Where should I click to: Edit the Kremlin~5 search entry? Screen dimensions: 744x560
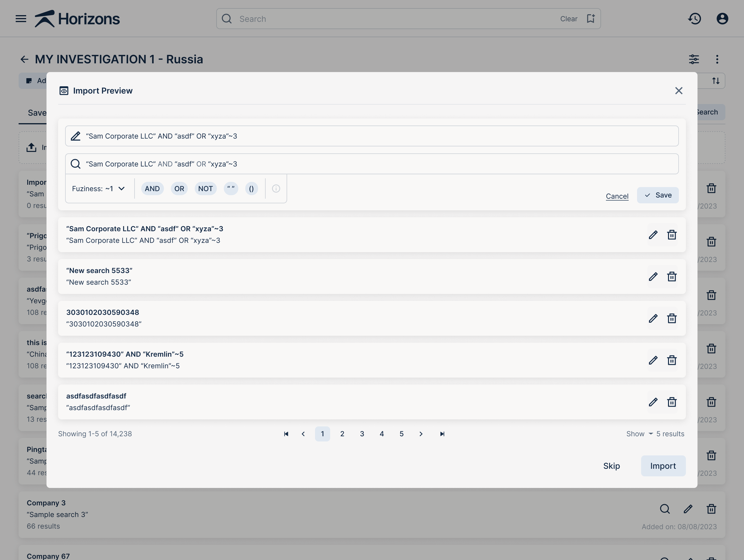tap(653, 360)
